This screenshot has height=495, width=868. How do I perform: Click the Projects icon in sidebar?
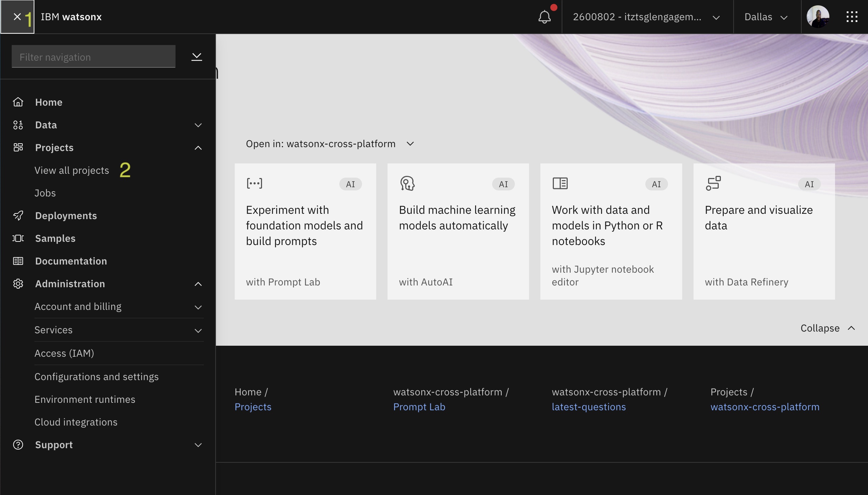click(x=18, y=148)
